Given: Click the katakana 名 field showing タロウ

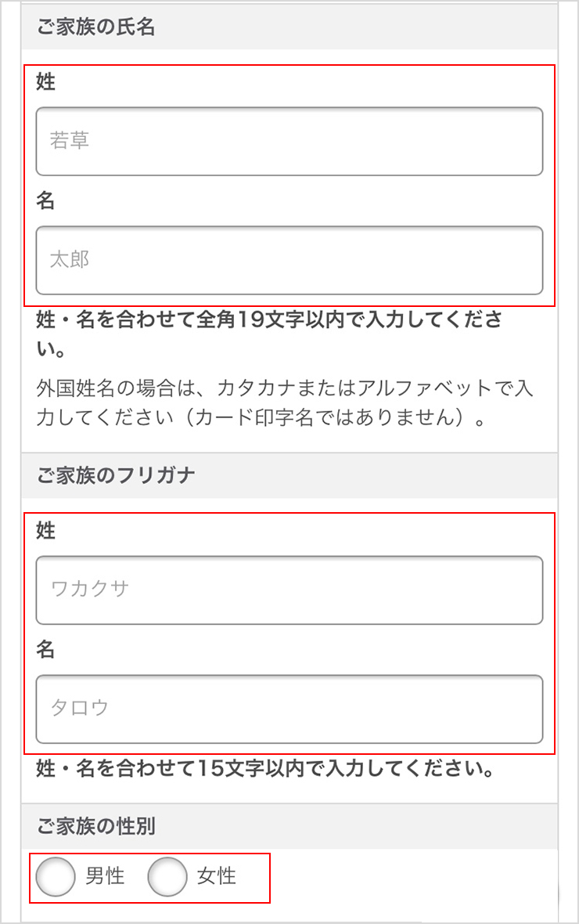Looking at the screenshot, I should pos(289,709).
